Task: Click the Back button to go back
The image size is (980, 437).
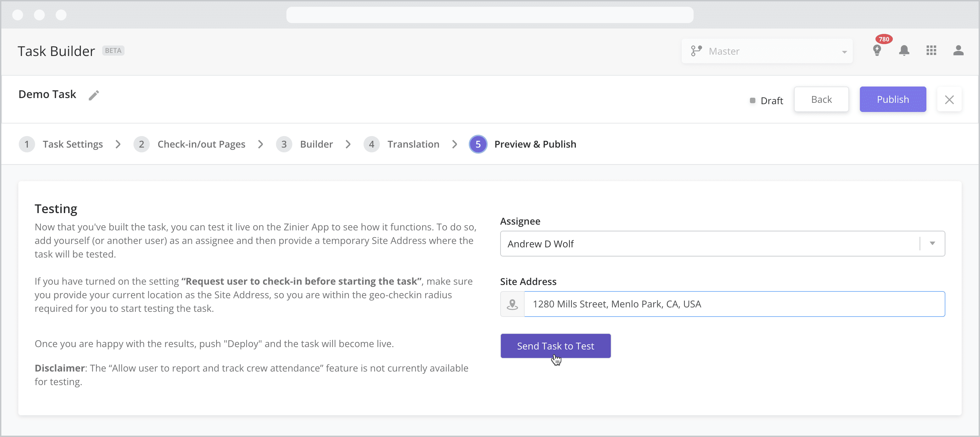Action: coord(821,99)
